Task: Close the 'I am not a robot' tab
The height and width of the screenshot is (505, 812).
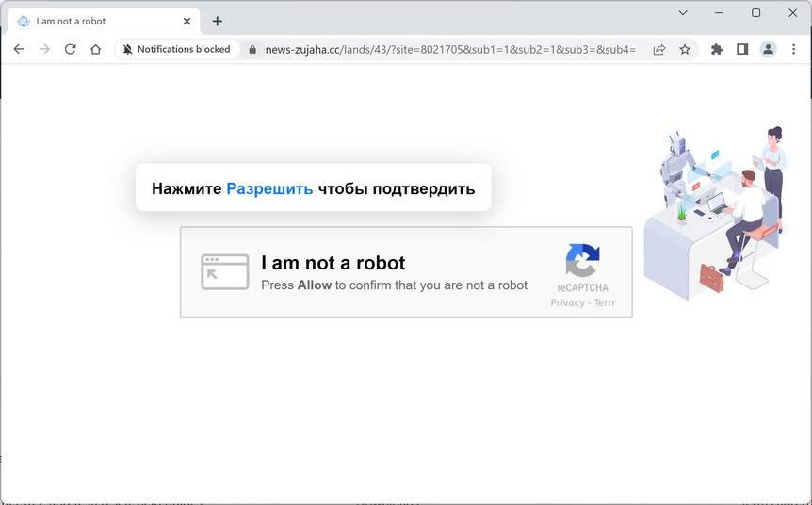Action: point(187,22)
